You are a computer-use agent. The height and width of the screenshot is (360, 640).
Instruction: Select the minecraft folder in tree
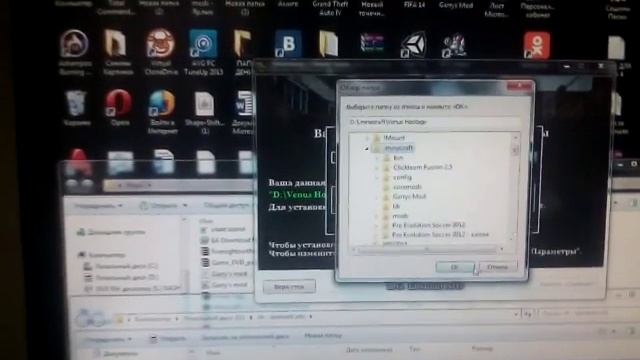399,148
